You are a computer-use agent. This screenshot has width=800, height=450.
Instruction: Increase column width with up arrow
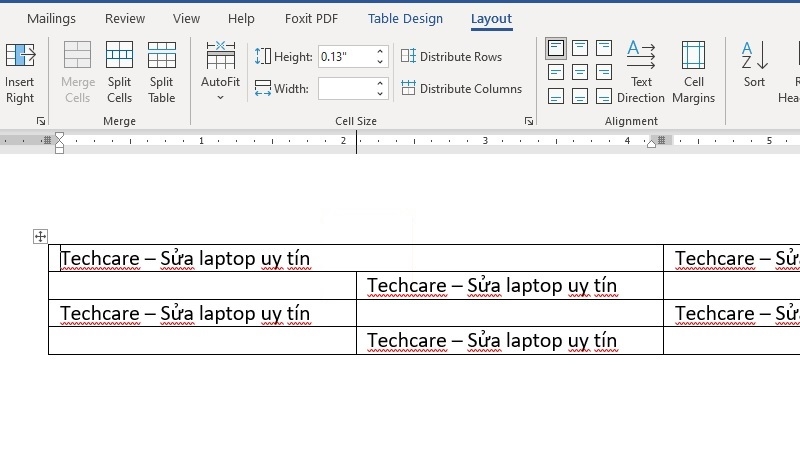[x=380, y=84]
